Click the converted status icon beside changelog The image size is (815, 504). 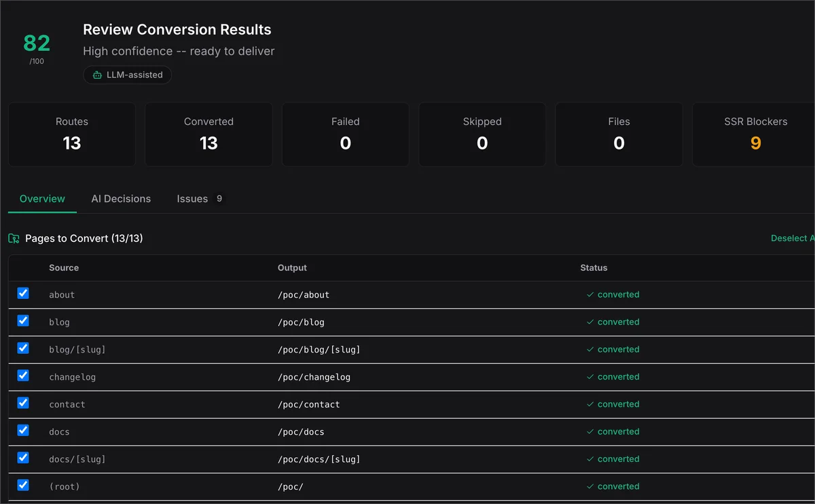tap(590, 377)
